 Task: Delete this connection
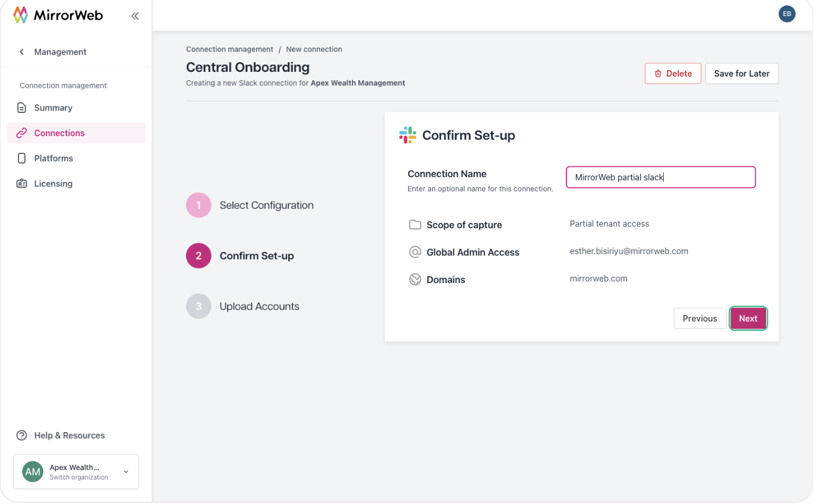(673, 74)
